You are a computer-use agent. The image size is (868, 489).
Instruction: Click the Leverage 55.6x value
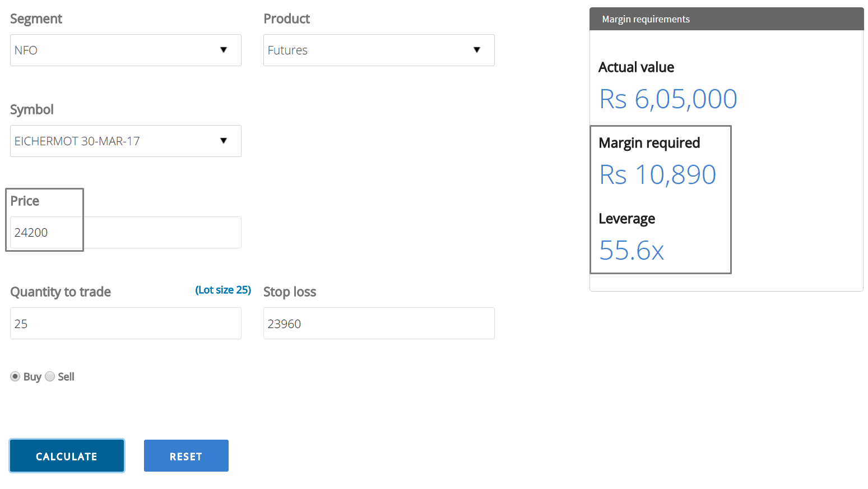632,250
